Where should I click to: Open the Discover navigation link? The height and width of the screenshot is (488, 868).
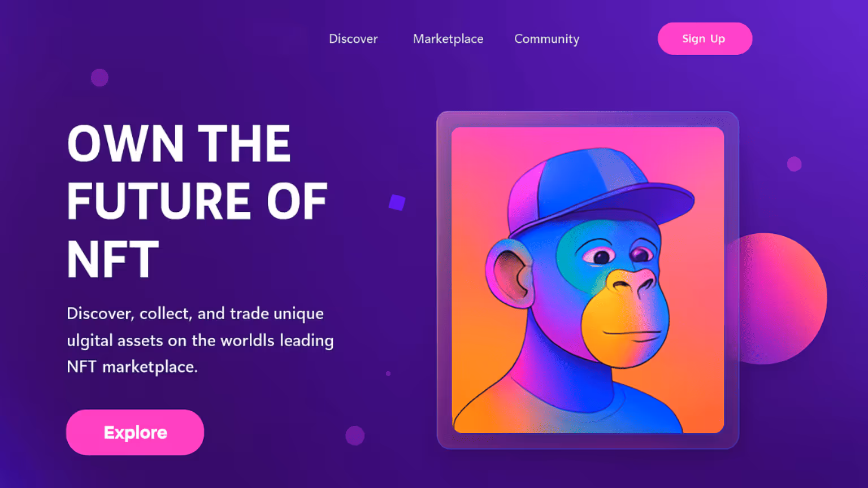(353, 39)
